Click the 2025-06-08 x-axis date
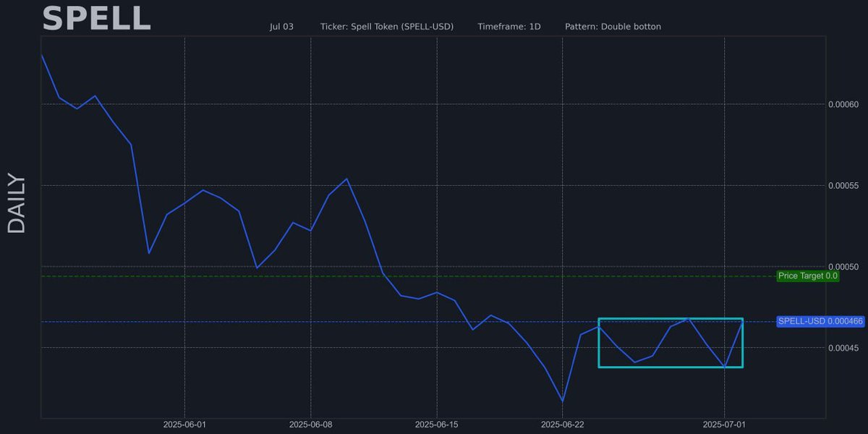The height and width of the screenshot is (434, 868). tap(310, 425)
